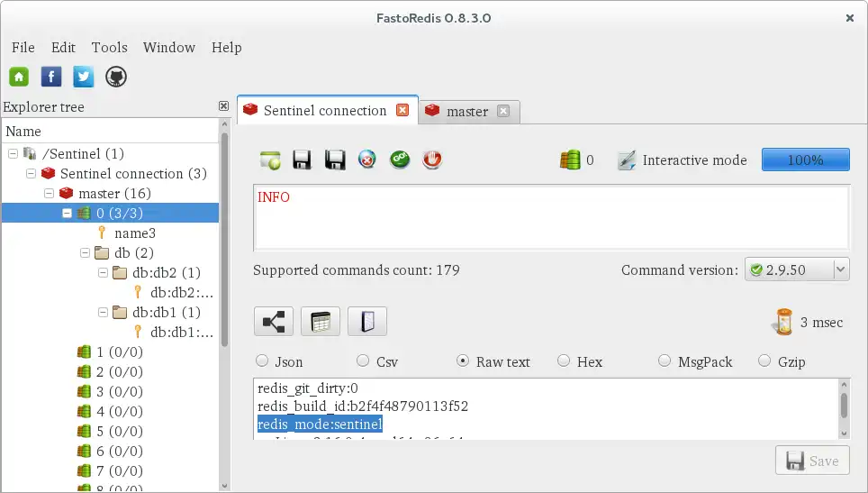This screenshot has width=868, height=493.
Task: Click database icon of 4 (0/0)
Action: tap(84, 411)
